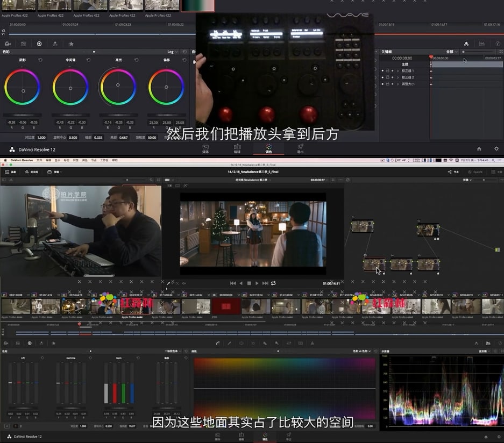Open the 色相 vs 色相 curve dropdown
The image size is (504, 443).
click(362, 351)
